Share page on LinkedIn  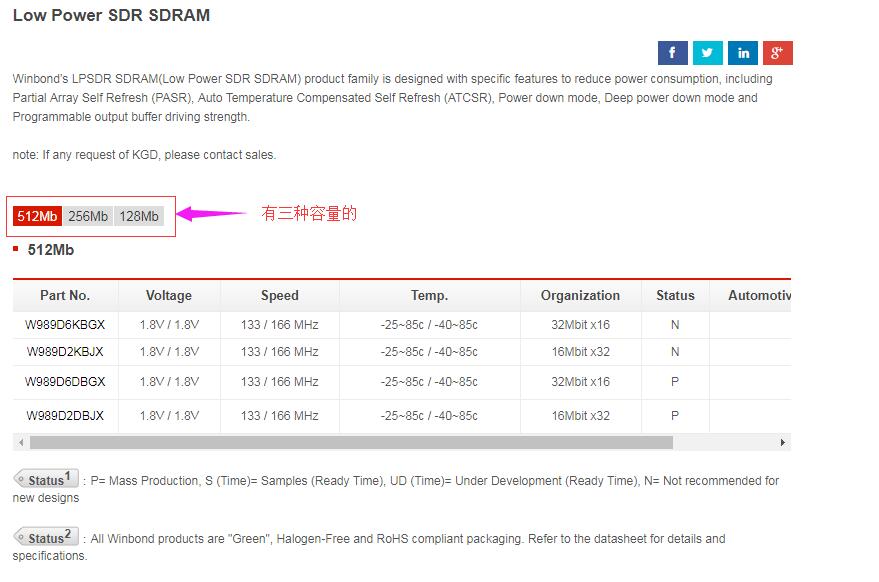pos(743,53)
